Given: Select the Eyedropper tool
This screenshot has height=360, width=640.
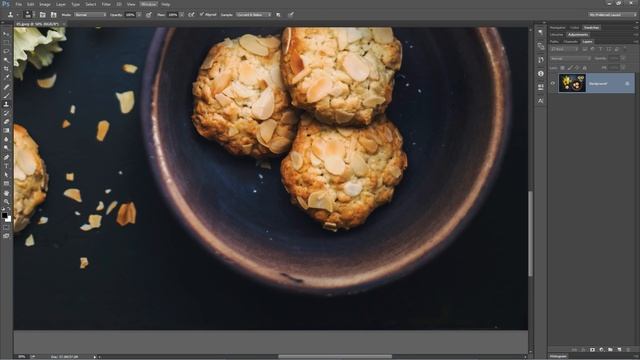Looking at the screenshot, I should click(x=6, y=78).
